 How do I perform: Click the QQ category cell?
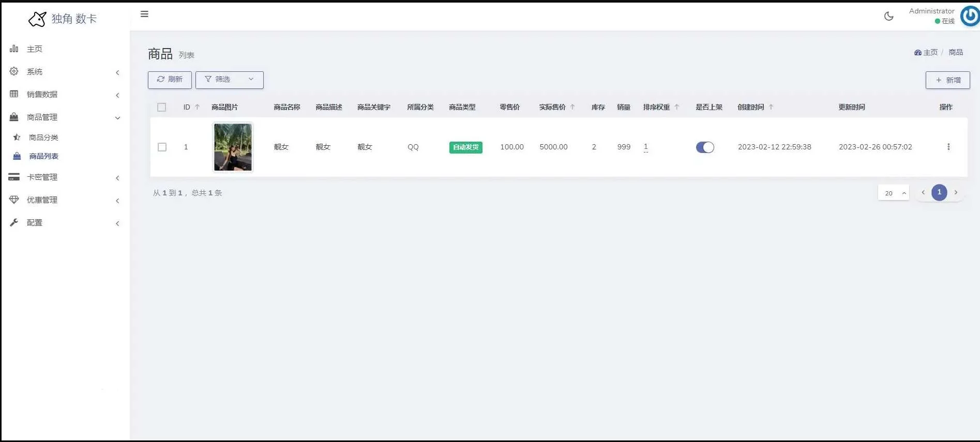click(x=413, y=147)
